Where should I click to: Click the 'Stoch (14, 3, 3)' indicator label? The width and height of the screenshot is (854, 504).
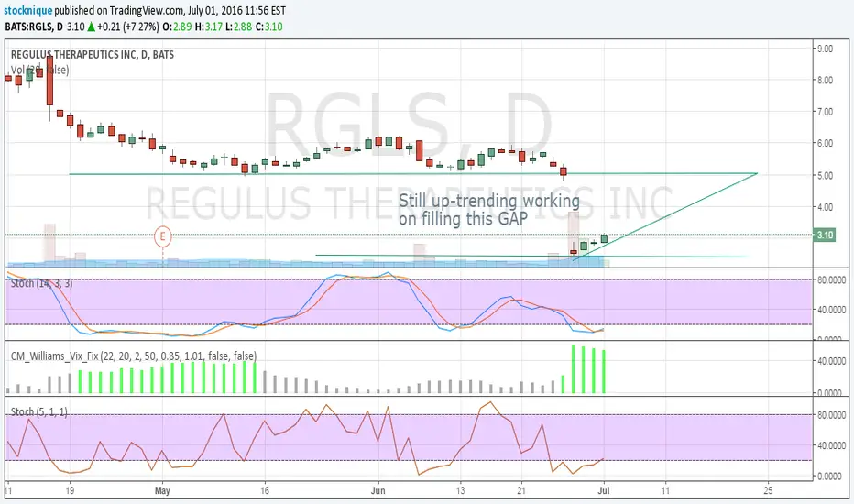[41, 283]
